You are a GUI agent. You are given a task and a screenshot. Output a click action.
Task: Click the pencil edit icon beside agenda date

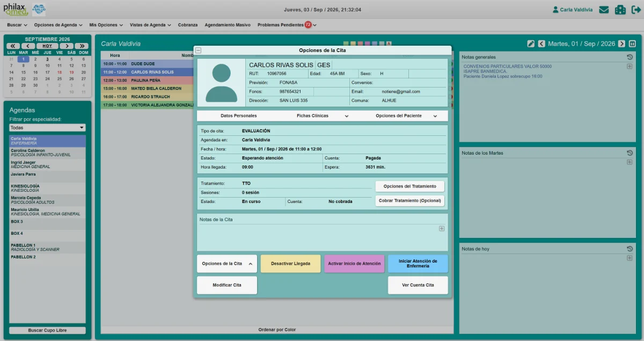click(531, 44)
